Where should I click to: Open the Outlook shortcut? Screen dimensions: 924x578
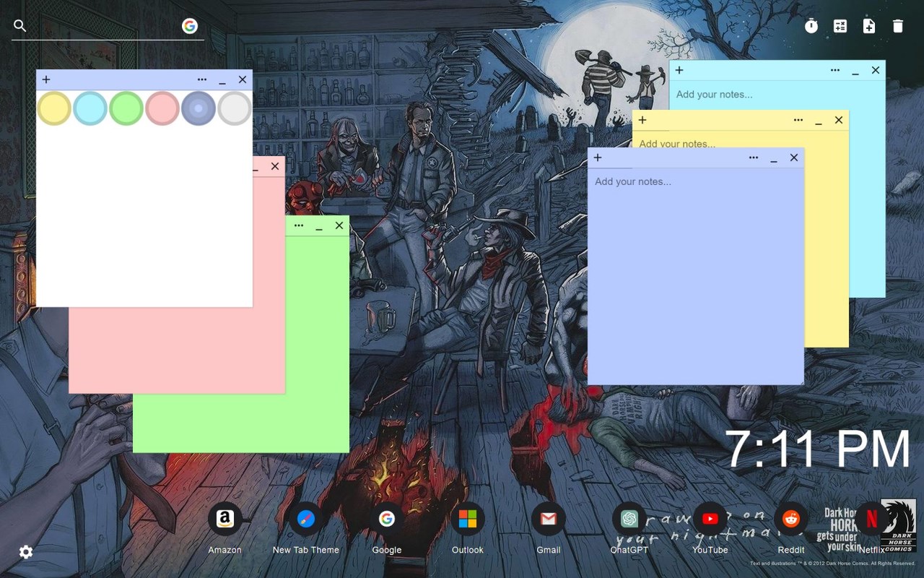pyautogui.click(x=468, y=519)
